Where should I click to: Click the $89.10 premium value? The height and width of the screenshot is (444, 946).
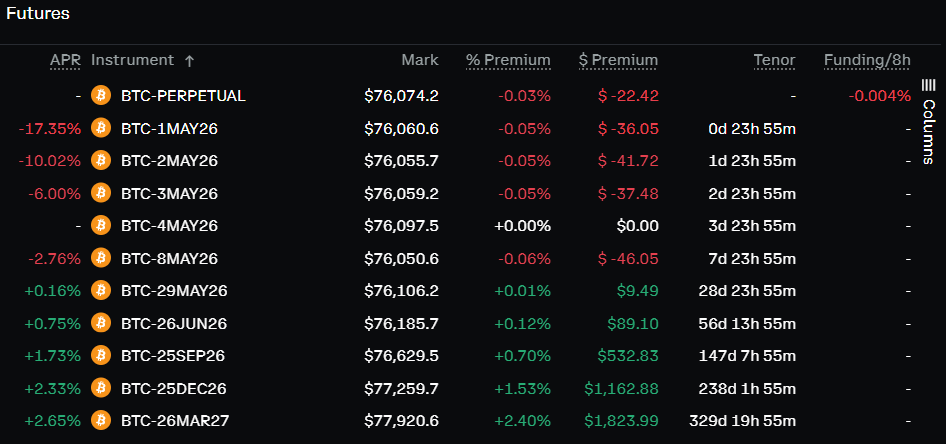point(633,324)
